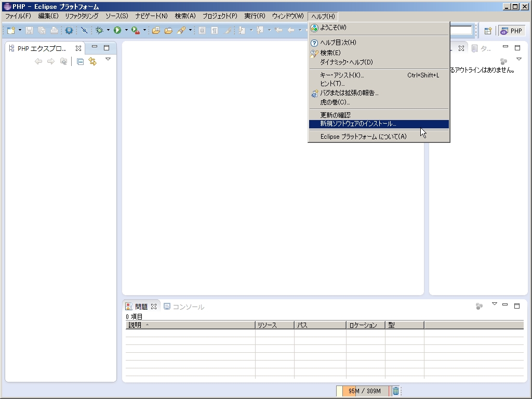Open the Outline view menu triangle
This screenshot has width=532, height=399.
(519, 59)
